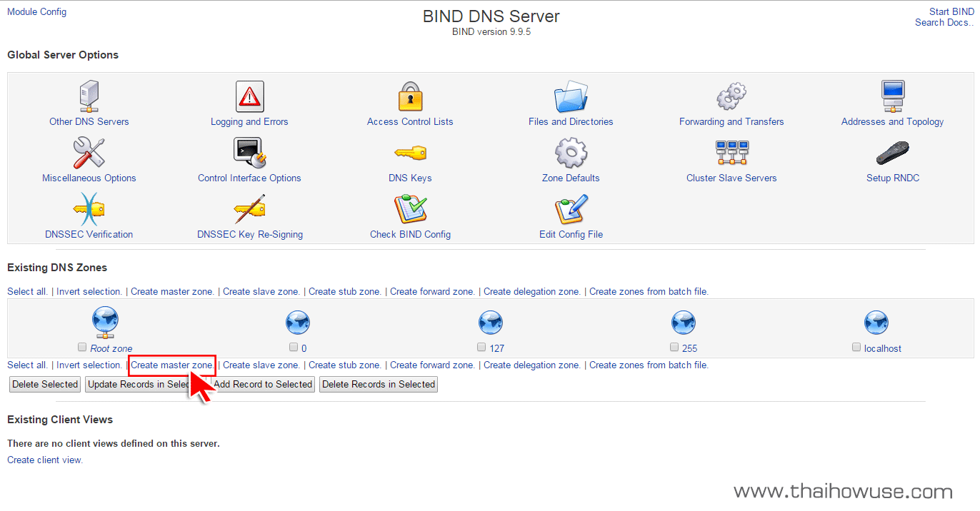Click the upper Create forward zone link
Viewport: 980px width, 511px height.
pos(432,292)
